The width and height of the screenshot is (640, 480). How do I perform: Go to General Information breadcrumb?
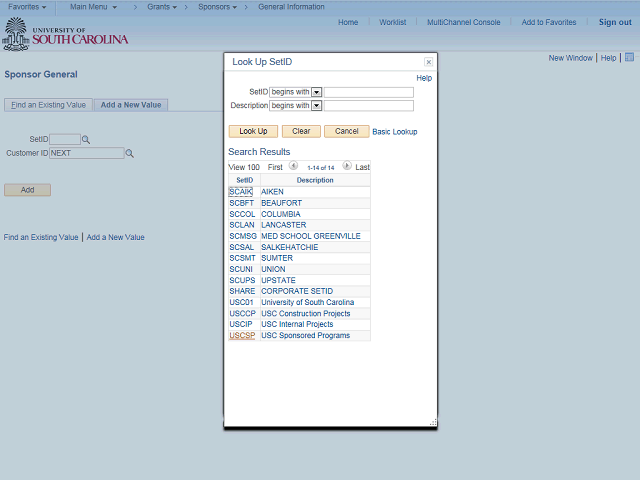tap(291, 7)
